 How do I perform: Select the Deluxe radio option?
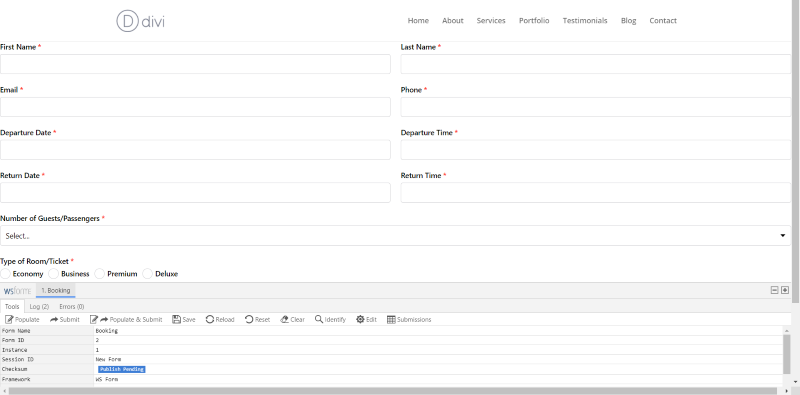147,274
